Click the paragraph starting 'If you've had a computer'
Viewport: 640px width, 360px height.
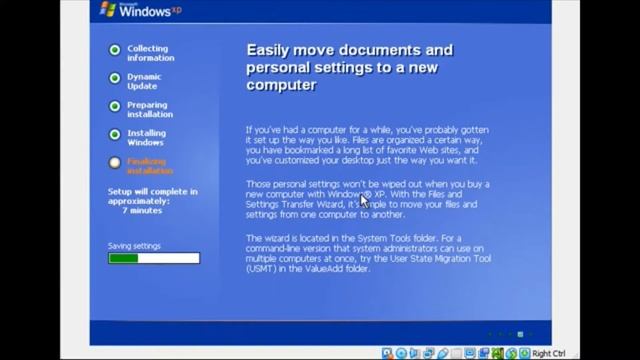click(x=367, y=145)
